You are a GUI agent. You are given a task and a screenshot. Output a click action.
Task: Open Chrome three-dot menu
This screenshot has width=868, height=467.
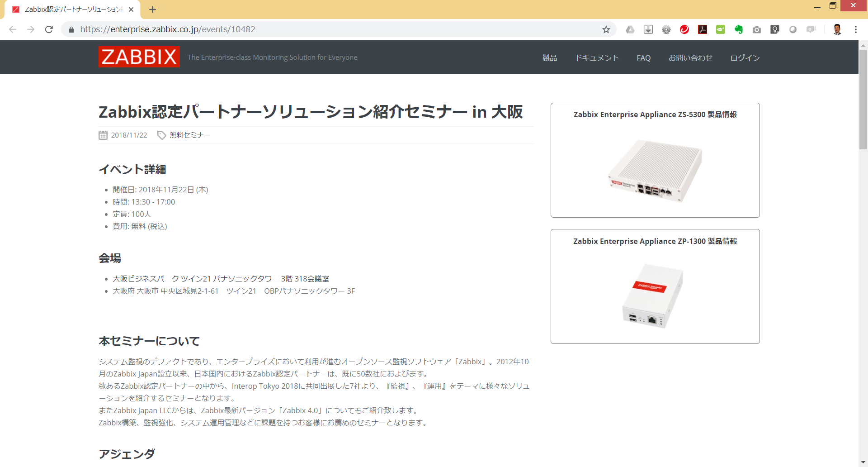click(x=856, y=29)
